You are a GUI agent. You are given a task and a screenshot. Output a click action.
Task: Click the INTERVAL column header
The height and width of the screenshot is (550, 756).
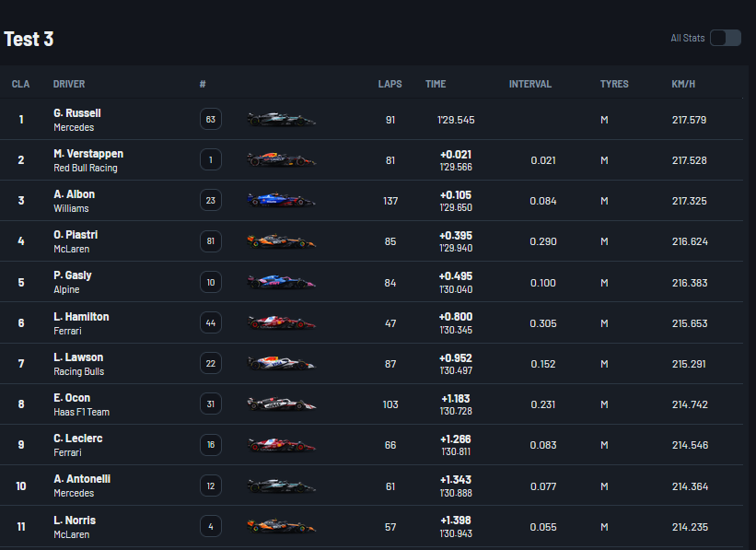pyautogui.click(x=530, y=84)
